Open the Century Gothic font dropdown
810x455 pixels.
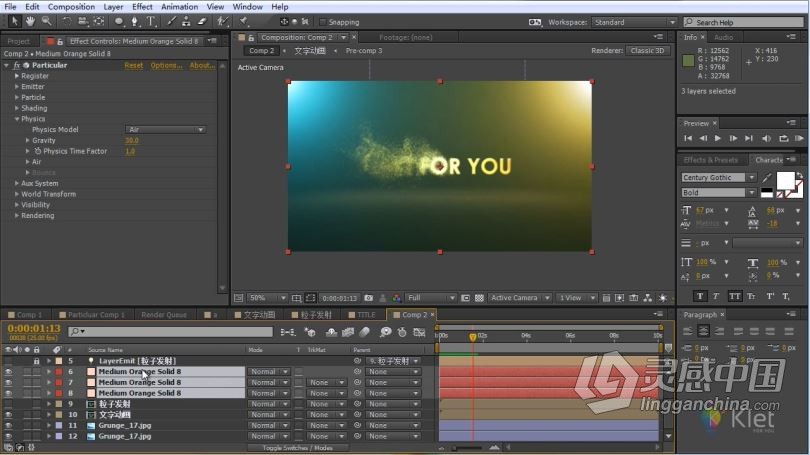pos(719,178)
